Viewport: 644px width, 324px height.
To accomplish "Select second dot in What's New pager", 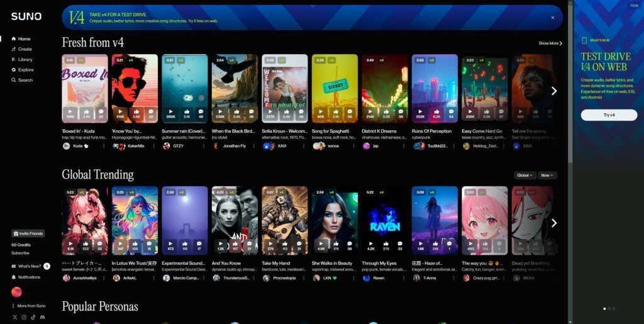I will click(x=609, y=309).
